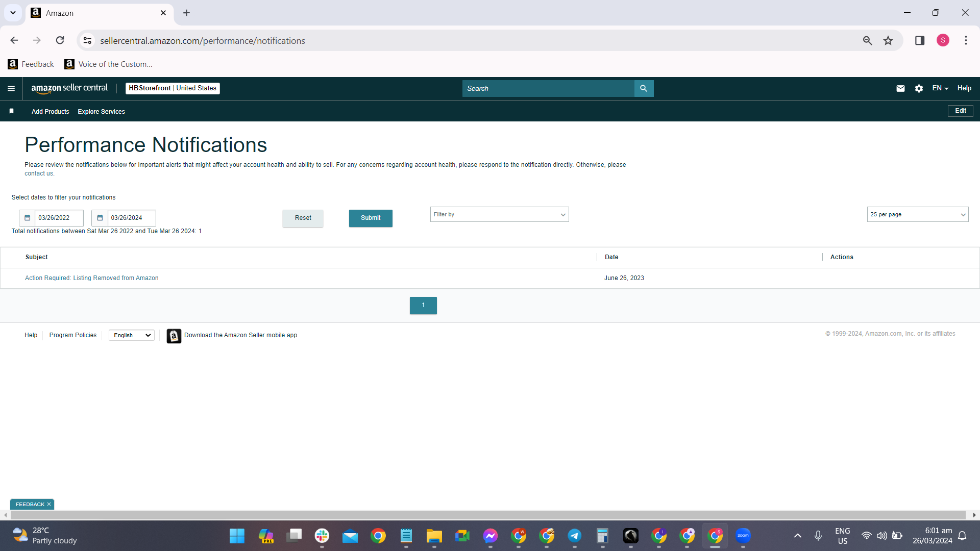The image size is (980, 551).
Task: Open the Voice of the Customer bookmark
Action: click(109, 64)
